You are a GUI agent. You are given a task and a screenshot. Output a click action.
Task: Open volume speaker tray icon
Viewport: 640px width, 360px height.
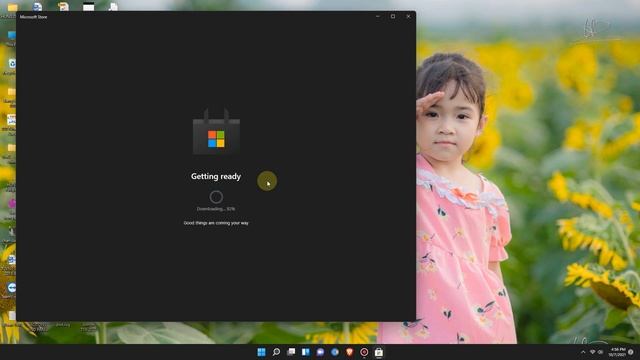(600, 352)
